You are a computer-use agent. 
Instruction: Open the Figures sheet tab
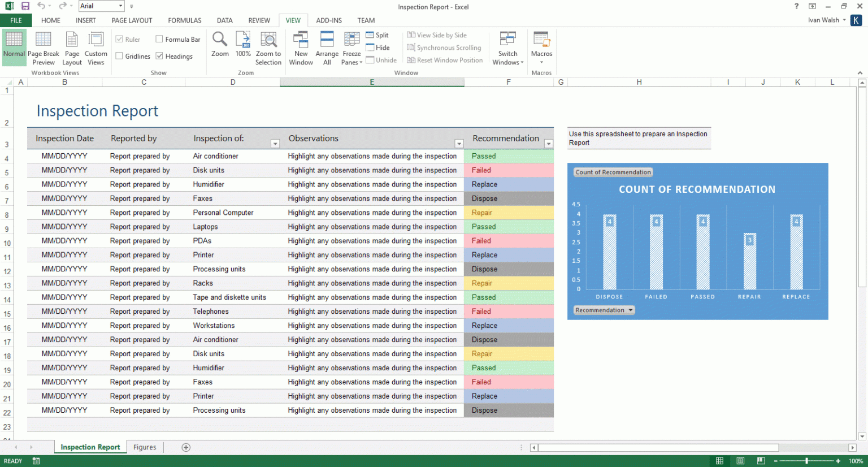(145, 447)
